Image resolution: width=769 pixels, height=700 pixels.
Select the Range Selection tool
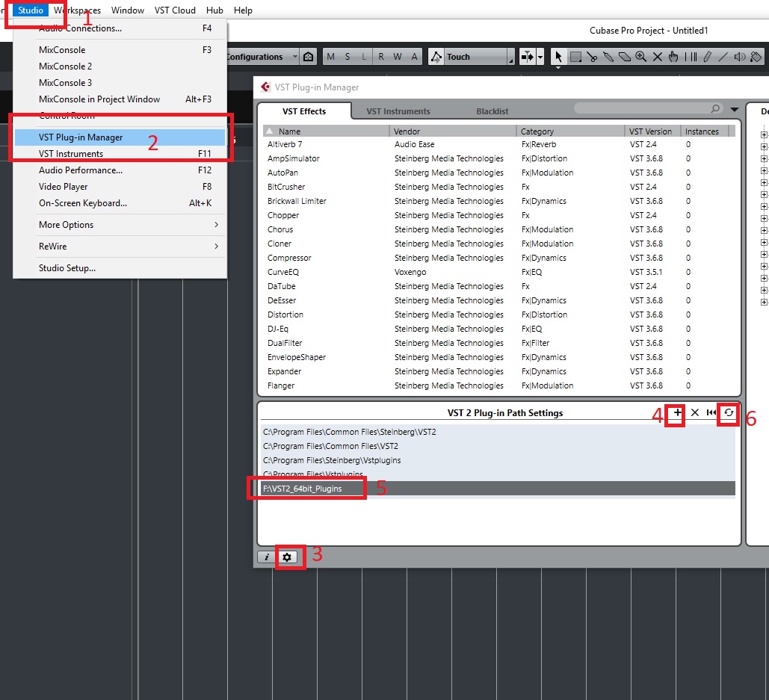tap(575, 57)
